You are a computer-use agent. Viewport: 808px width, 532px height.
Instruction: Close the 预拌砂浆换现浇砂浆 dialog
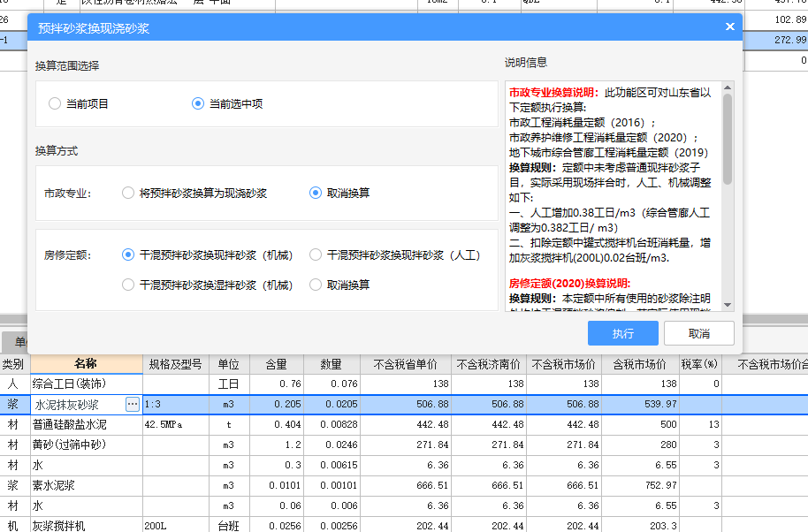[729, 27]
